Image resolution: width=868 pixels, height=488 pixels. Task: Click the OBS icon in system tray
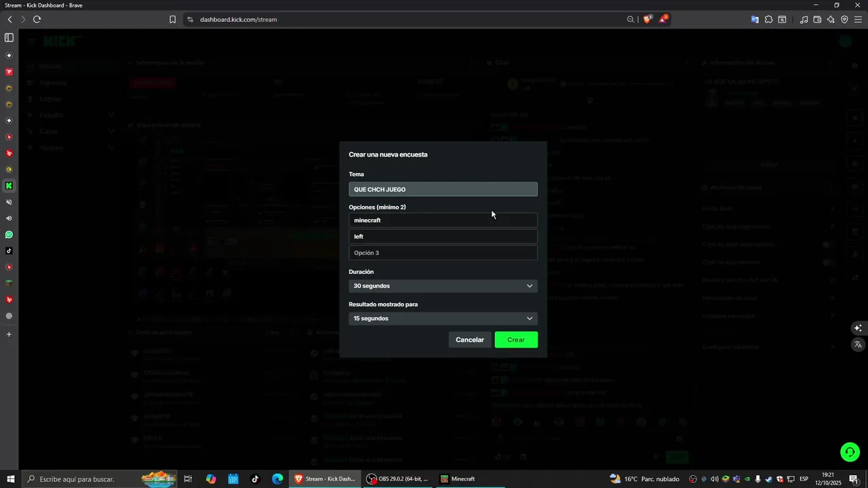(693, 479)
